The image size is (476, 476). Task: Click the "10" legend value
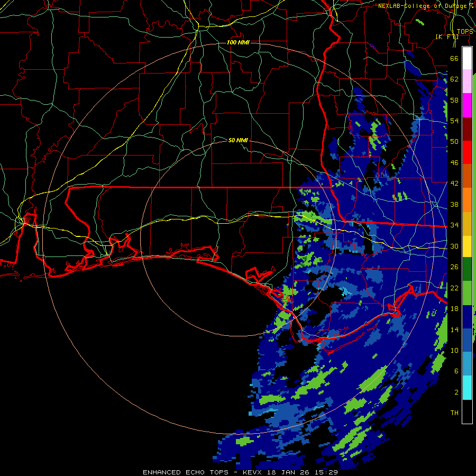[454, 350]
